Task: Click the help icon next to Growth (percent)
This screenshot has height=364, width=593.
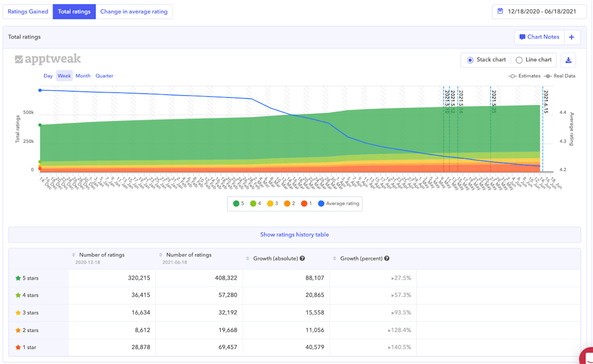Action: tap(387, 258)
